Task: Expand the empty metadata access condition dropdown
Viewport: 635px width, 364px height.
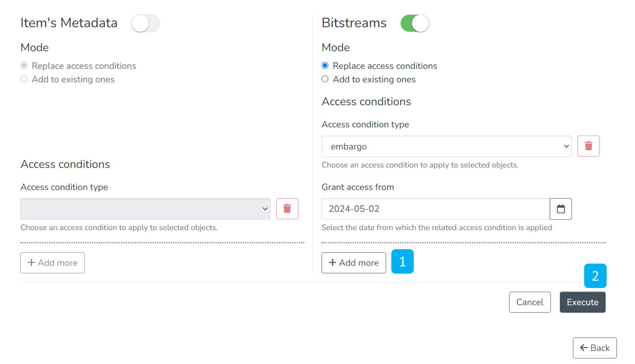Action: coord(145,209)
